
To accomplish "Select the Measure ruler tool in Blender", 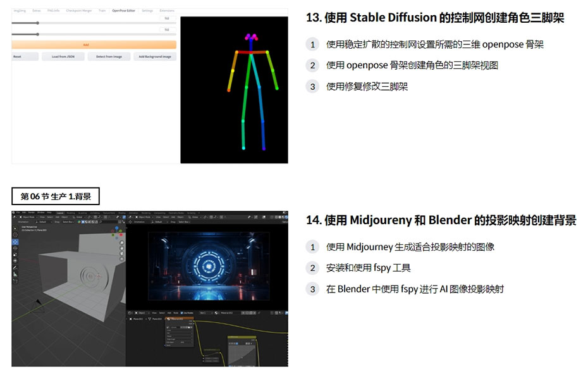I will point(15,275).
